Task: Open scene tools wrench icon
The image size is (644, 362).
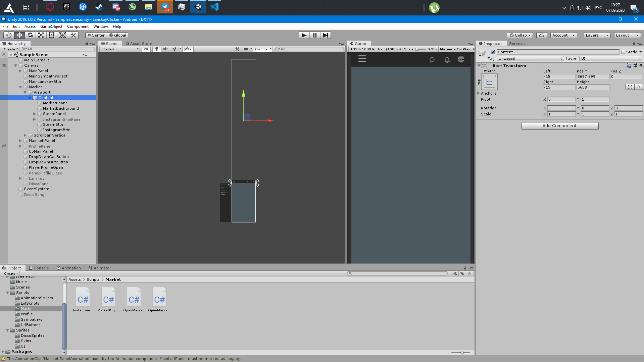Action: coord(237,49)
